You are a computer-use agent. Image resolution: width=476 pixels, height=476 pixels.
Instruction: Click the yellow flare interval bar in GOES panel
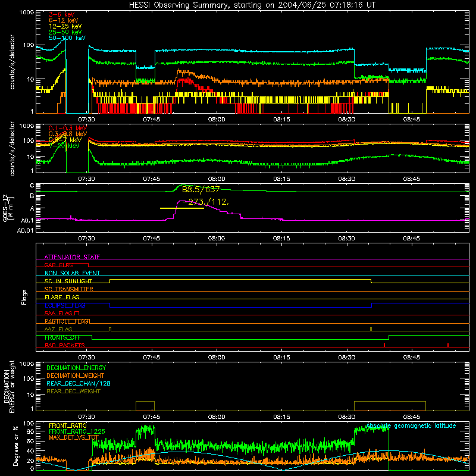pos(182,208)
